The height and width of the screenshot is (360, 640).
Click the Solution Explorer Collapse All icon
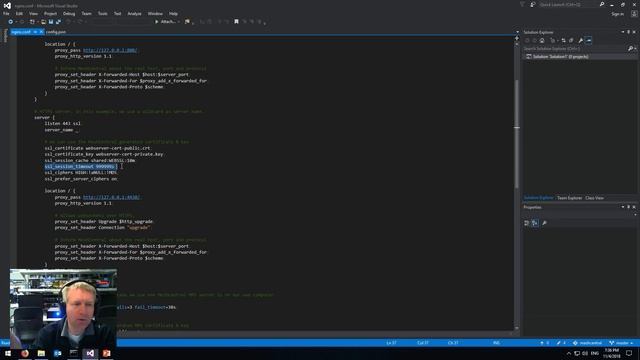(571, 40)
